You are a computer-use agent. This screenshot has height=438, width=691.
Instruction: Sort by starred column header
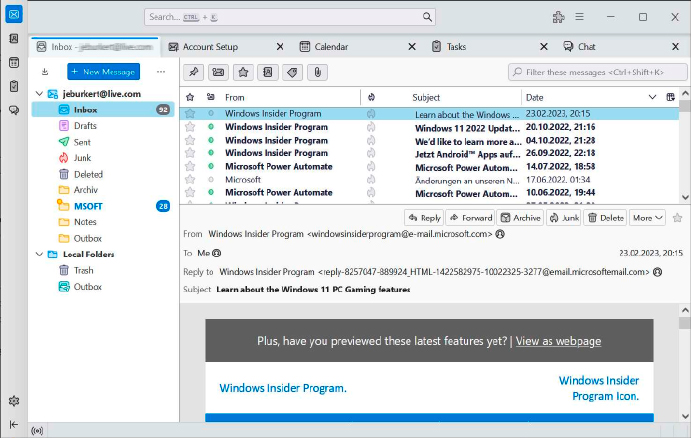[190, 97]
